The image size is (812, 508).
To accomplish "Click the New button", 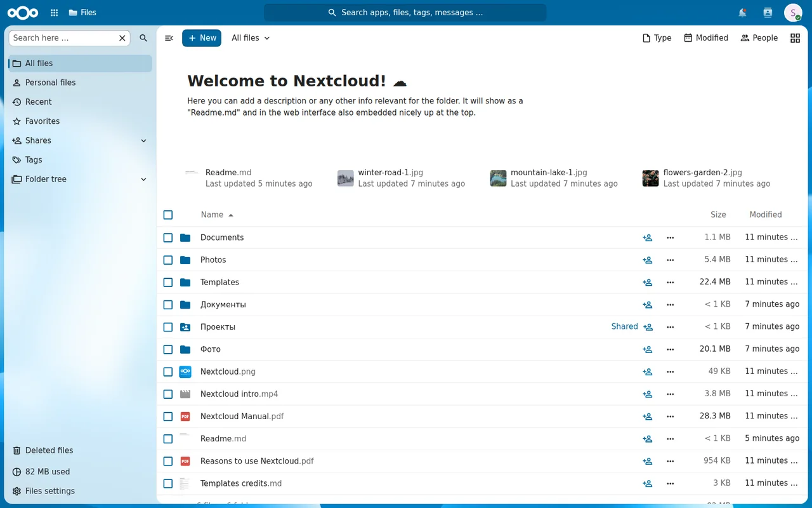I will click(202, 38).
